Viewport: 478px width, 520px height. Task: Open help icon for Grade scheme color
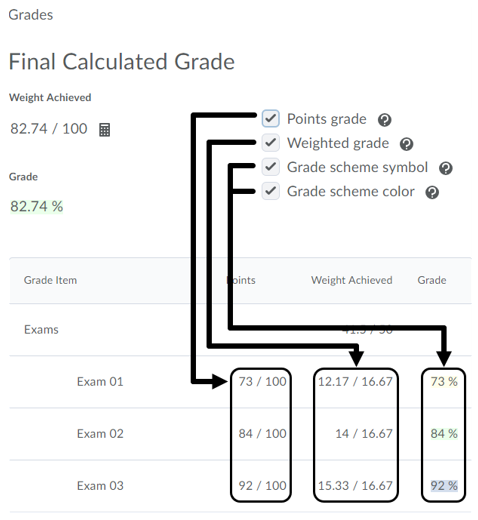pyautogui.click(x=432, y=192)
